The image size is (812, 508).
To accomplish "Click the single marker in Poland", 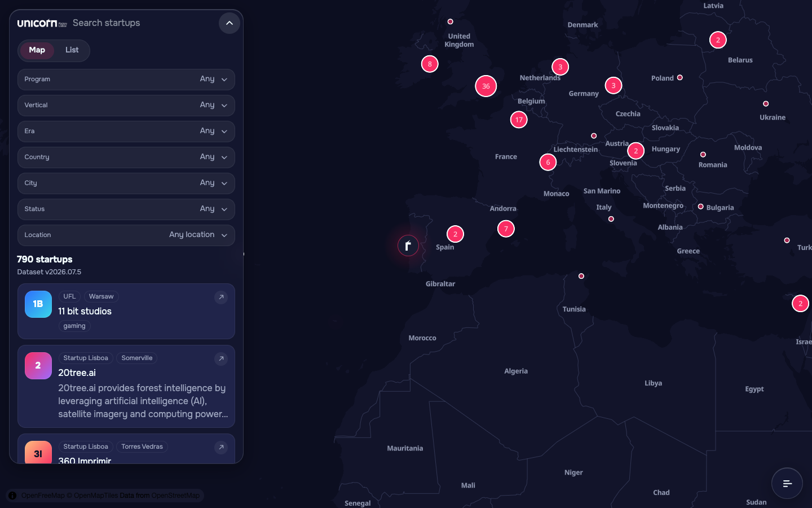I will [680, 78].
